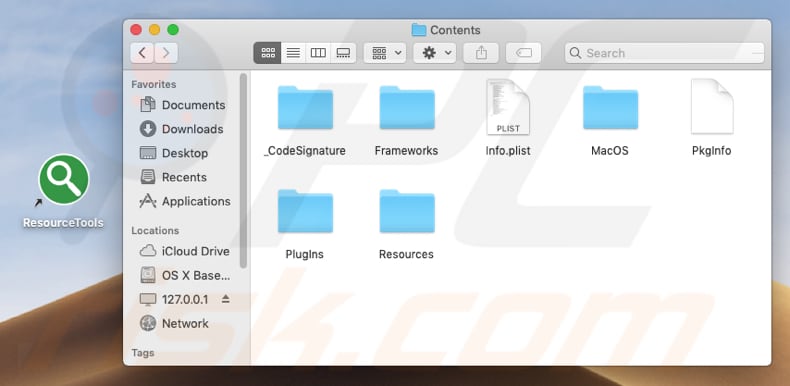Click the PkgInfo name label
The width and height of the screenshot is (790, 386).
click(x=711, y=151)
